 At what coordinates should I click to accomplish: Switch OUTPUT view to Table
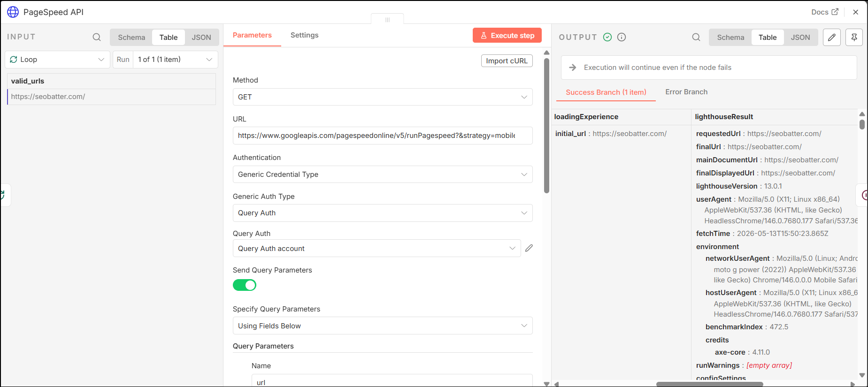pyautogui.click(x=768, y=38)
